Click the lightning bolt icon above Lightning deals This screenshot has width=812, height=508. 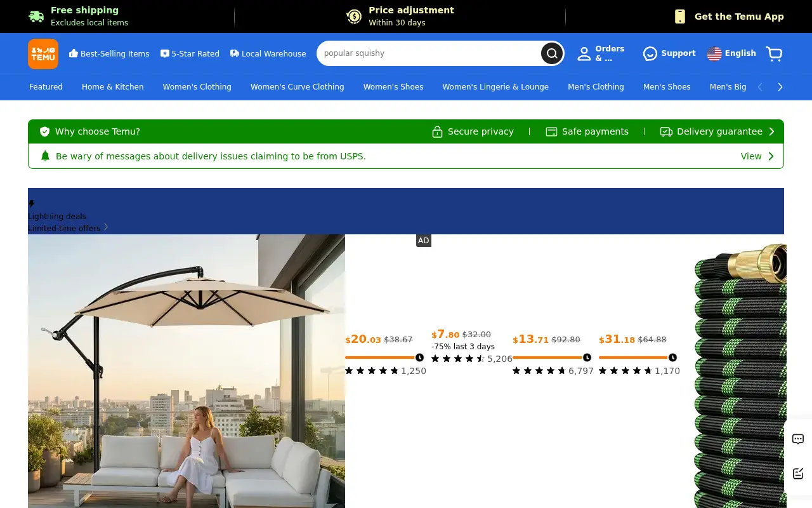click(x=32, y=204)
